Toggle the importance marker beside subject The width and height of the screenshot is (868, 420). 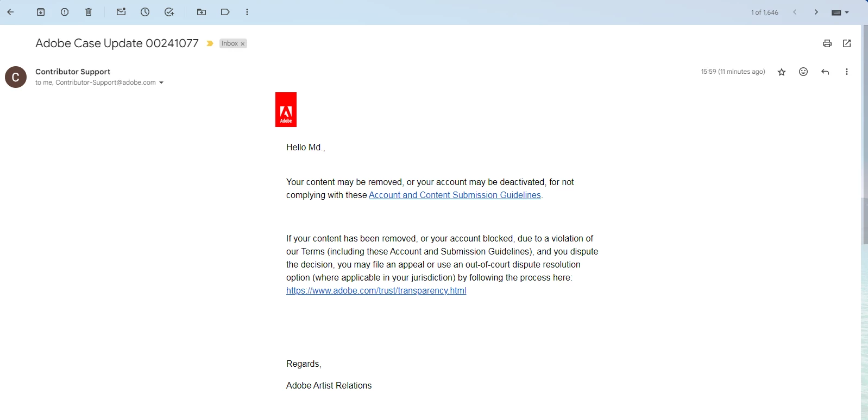click(x=210, y=43)
